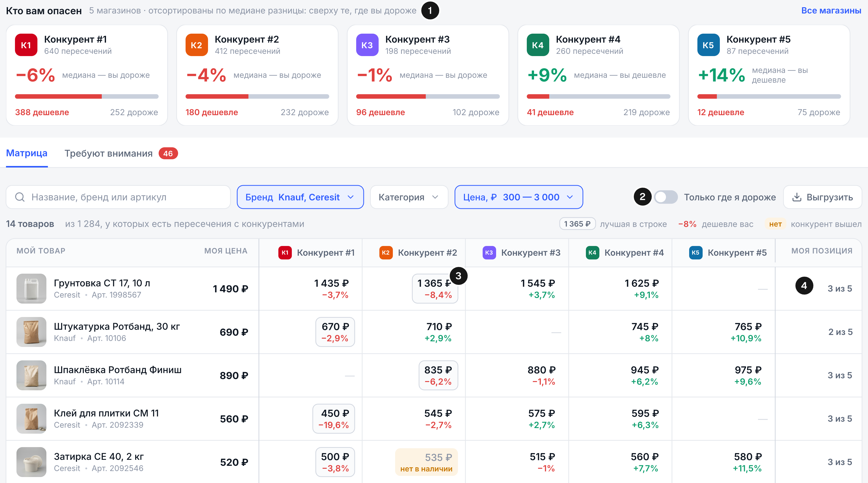Toggle 'Только где я дороже' switch
This screenshot has width=868, height=483.
coord(666,197)
